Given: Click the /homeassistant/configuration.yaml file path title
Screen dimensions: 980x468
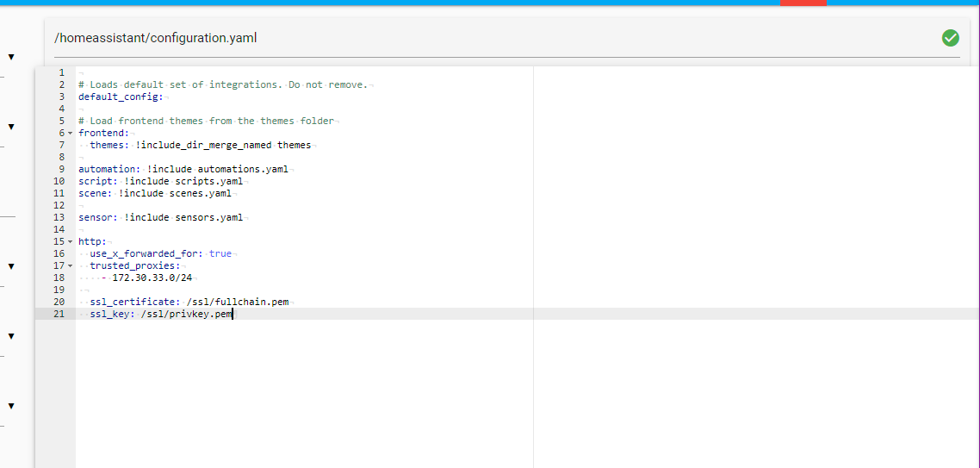Looking at the screenshot, I should [x=156, y=38].
